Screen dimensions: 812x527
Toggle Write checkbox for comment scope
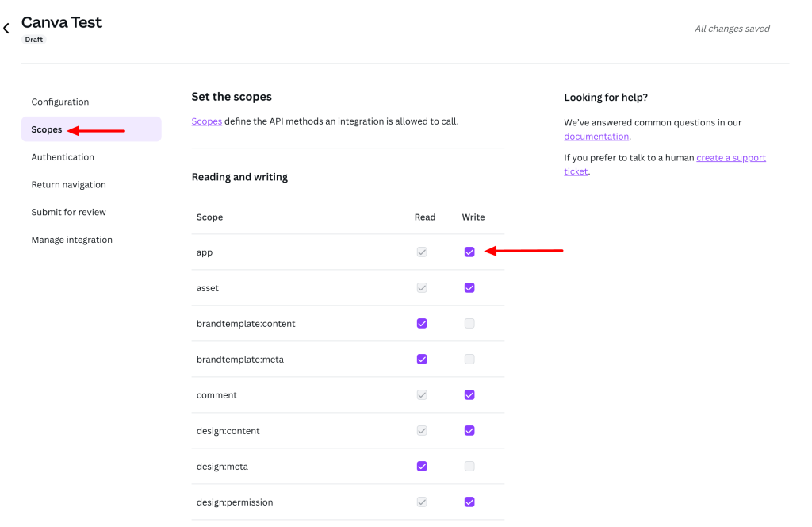[469, 395]
